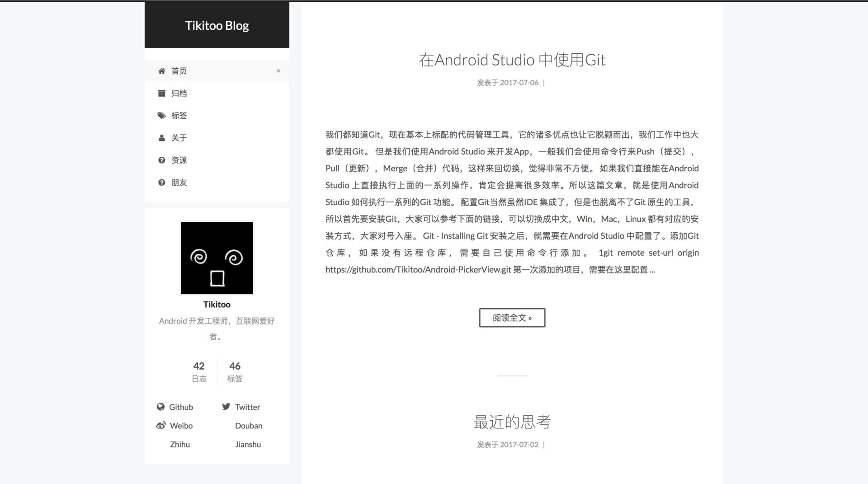The height and width of the screenshot is (484, 868).
Task: Click the Weibo logo icon
Action: pyautogui.click(x=160, y=426)
